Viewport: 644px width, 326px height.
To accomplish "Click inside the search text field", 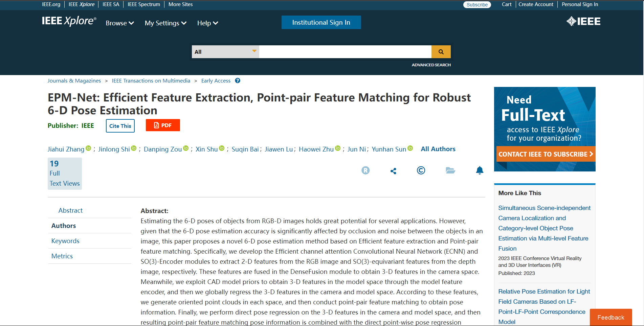I will (x=345, y=52).
